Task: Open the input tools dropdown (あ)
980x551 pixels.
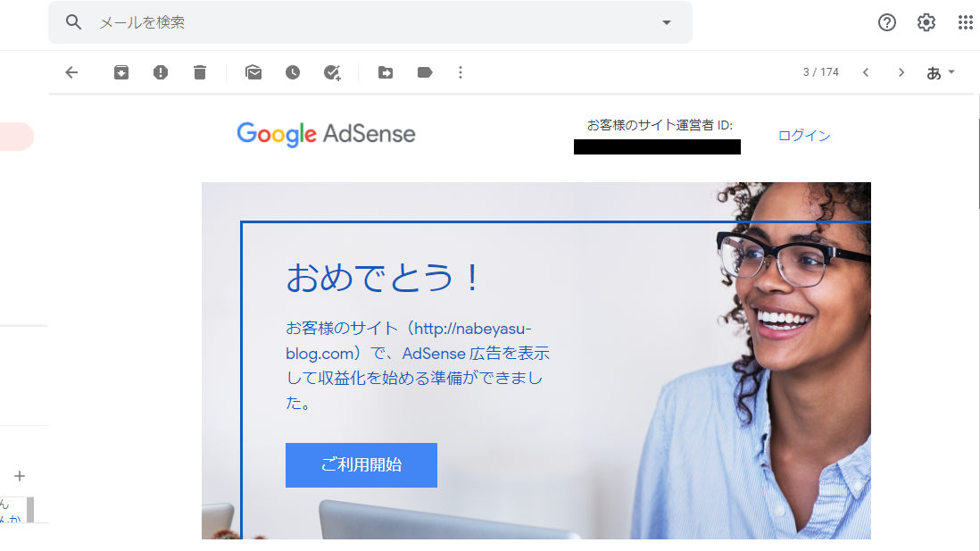Action: pyautogui.click(x=941, y=72)
